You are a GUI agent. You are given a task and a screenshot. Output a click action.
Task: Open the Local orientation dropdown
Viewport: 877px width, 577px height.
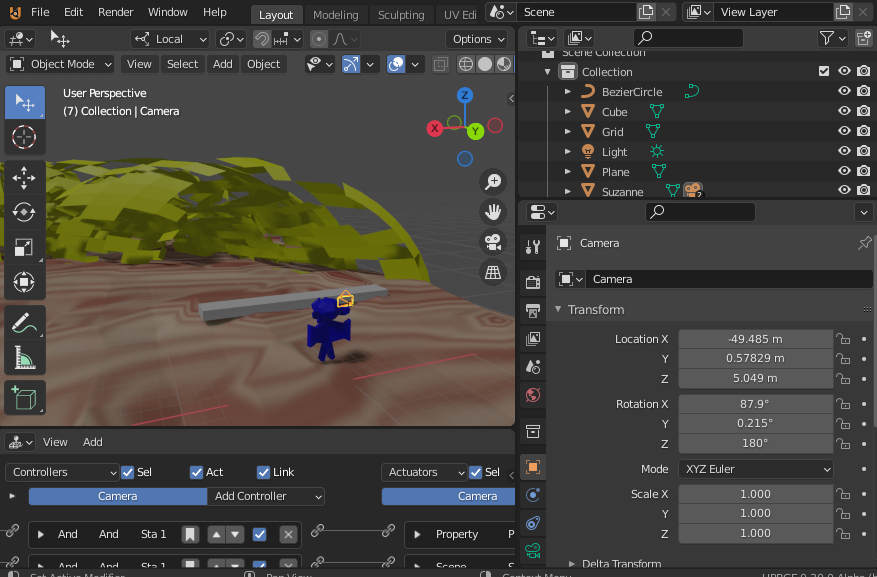click(171, 39)
